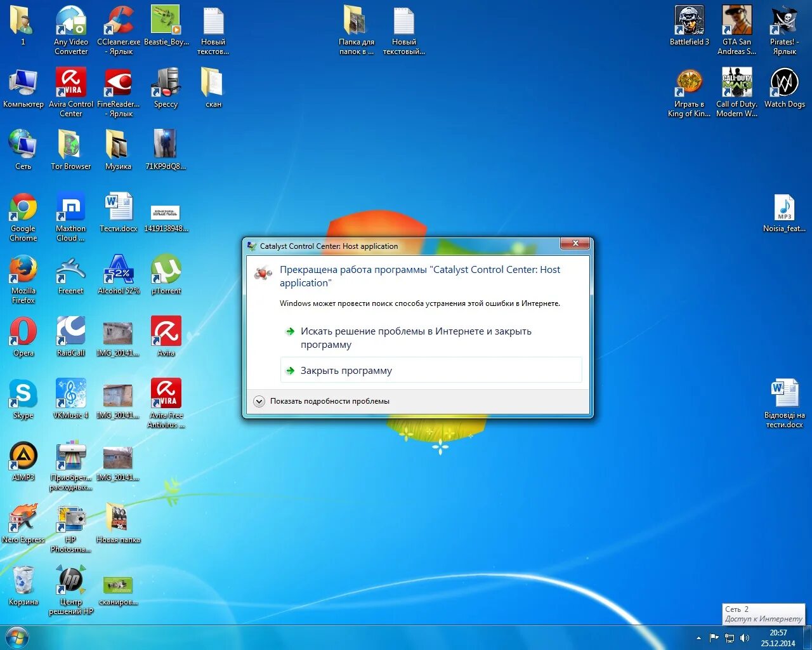The image size is (812, 650).
Task: Open Приобрести расходных материалов icon
Action: [71, 466]
